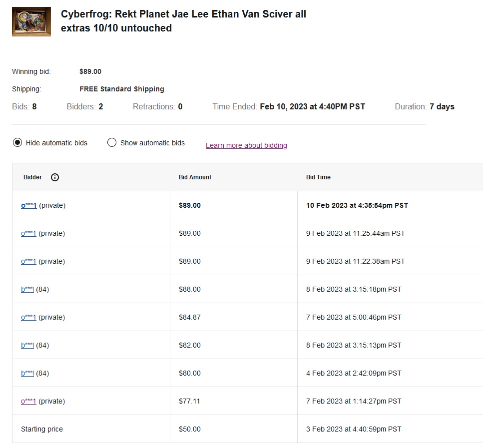Image resolution: width=483 pixels, height=448 pixels.
Task: Click the 7 Feb 2023 1:14:27pm bid time
Action: tap(354, 401)
